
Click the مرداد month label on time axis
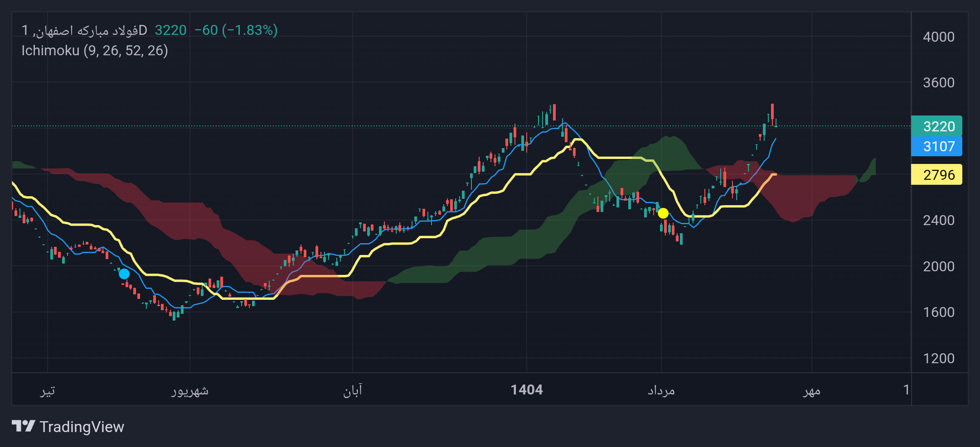pos(661,390)
